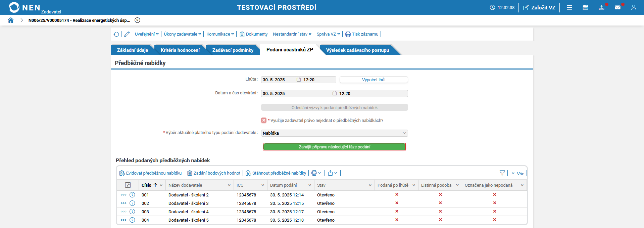Show info icon for Dodavatel - školení 2
The width and height of the screenshot is (644, 228).
point(132,195)
